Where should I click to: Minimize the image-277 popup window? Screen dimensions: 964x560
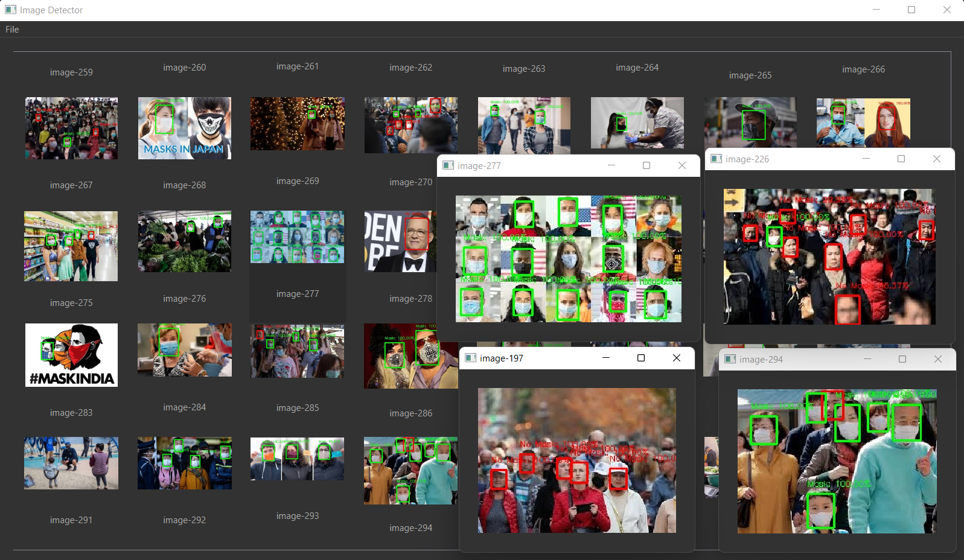click(x=611, y=165)
